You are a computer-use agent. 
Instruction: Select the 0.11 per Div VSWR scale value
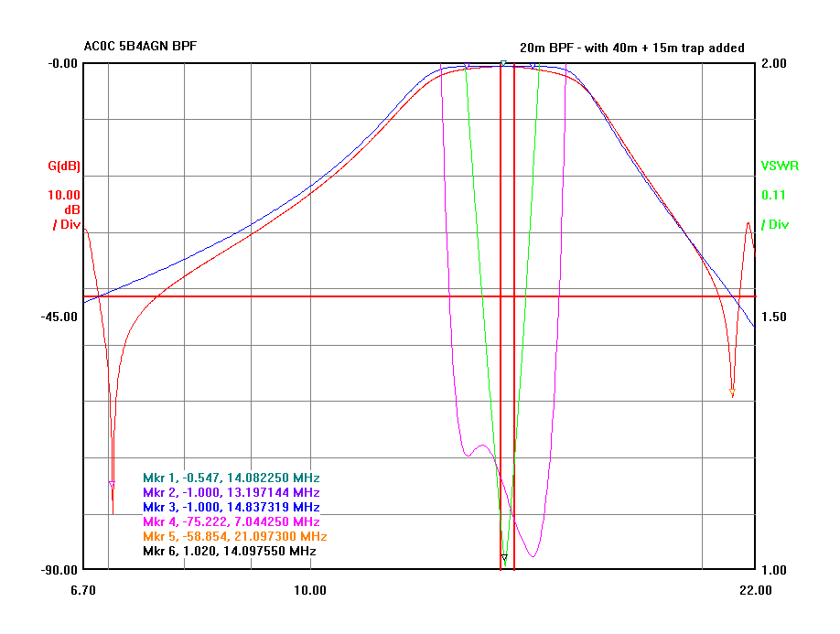773,195
